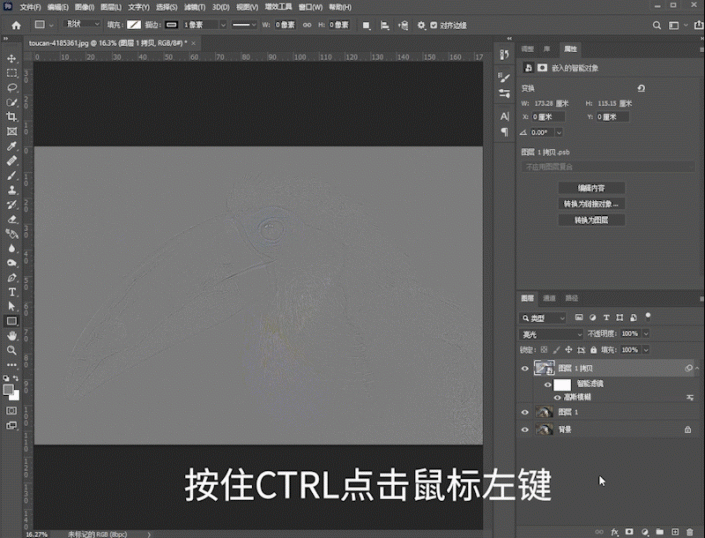Open the stroke color swatch
The height and width of the screenshot is (538, 705).
171,25
